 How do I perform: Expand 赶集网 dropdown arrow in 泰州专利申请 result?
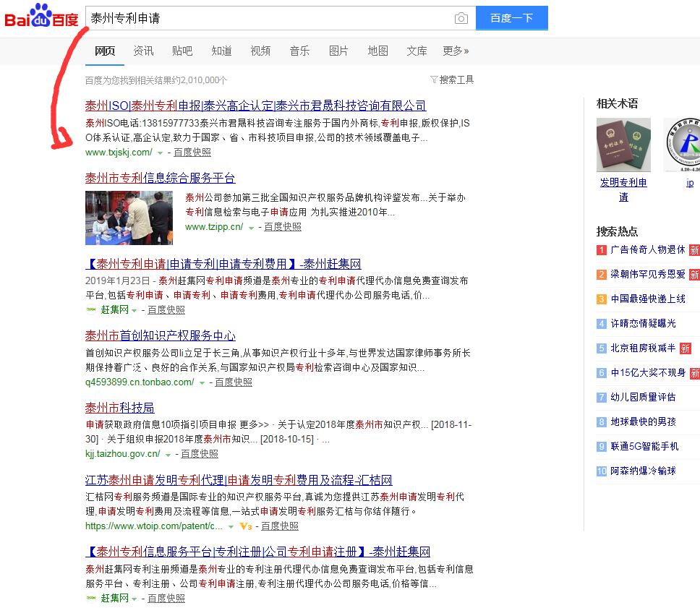click(x=135, y=311)
